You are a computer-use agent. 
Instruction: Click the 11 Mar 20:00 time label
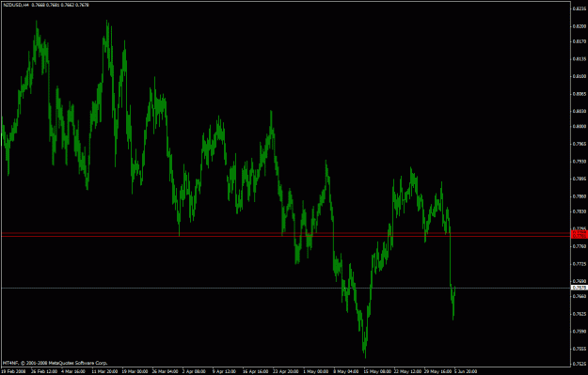tap(104, 371)
